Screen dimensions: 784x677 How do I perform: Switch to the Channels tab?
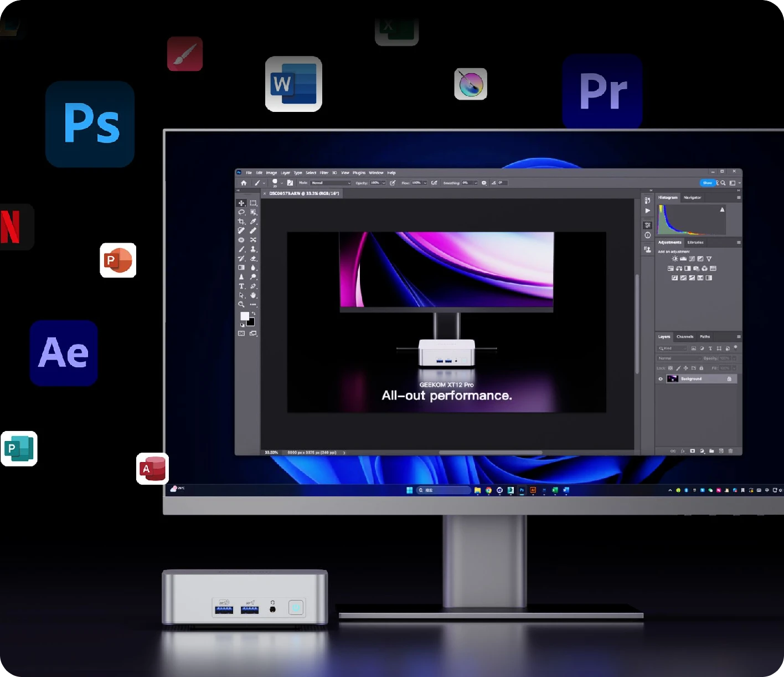[685, 337]
